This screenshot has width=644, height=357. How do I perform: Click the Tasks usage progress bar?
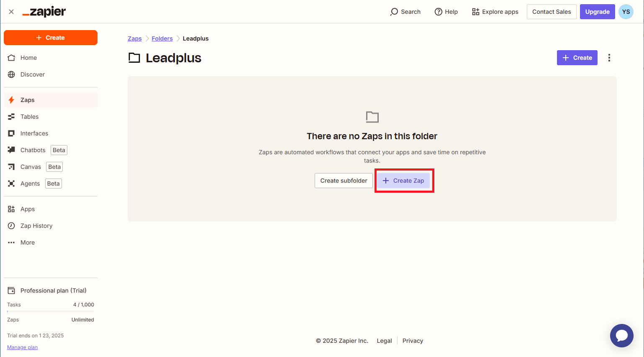51,311
